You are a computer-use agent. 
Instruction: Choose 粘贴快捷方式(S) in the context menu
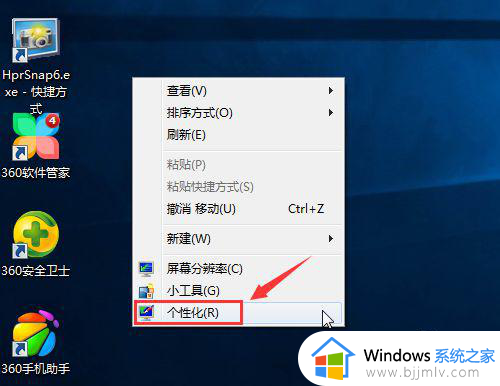(x=238, y=187)
